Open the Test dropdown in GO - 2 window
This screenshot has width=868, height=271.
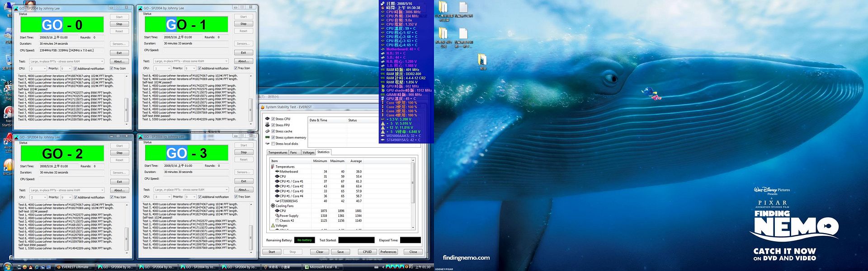[67, 190]
